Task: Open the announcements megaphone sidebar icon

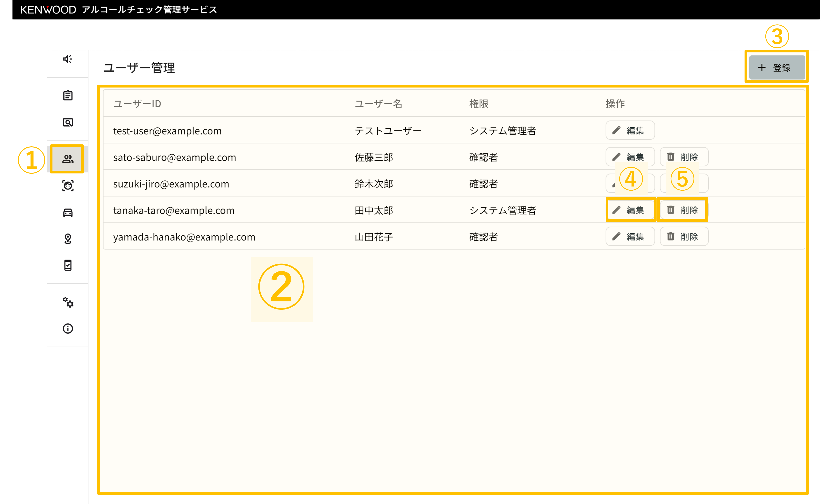Action: click(68, 59)
